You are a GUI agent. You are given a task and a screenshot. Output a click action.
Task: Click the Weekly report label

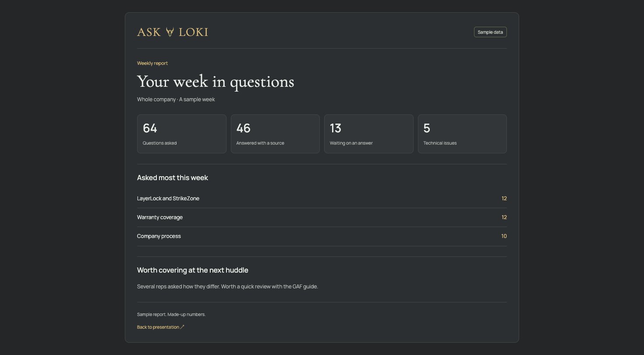tap(152, 63)
